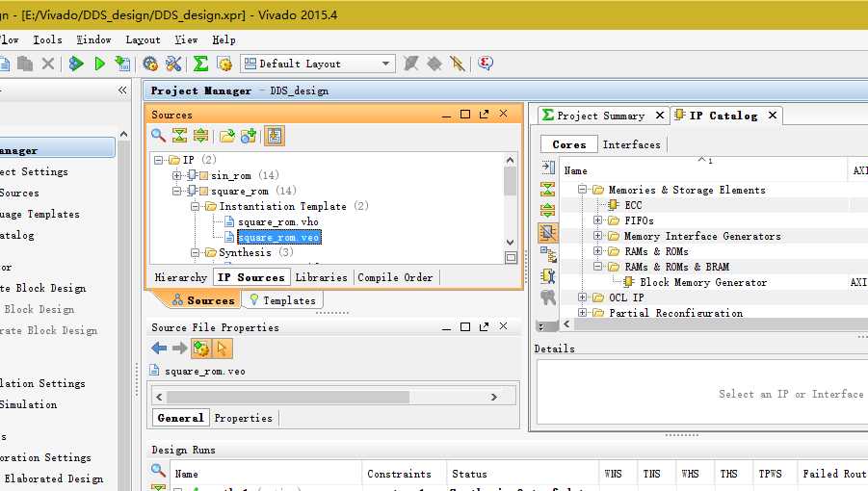
Task: Open the Properties tab in Source File Properties
Action: [x=243, y=418]
